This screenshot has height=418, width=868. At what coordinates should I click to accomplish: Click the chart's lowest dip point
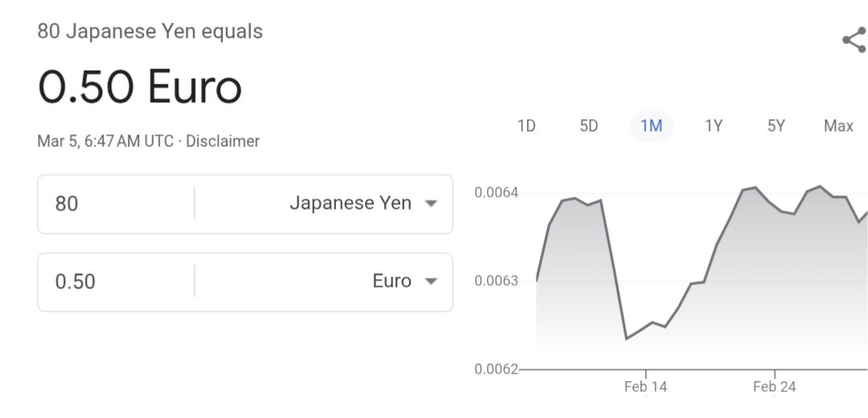click(x=627, y=338)
